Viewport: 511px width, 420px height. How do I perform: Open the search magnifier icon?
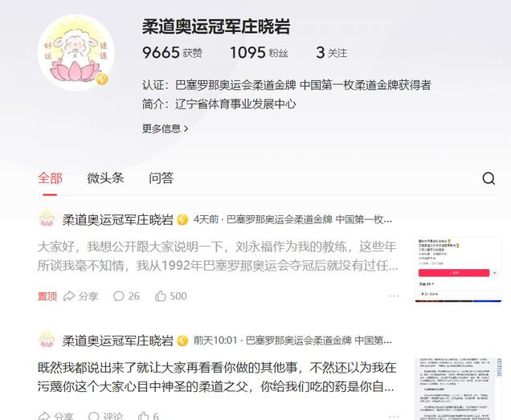click(x=489, y=178)
